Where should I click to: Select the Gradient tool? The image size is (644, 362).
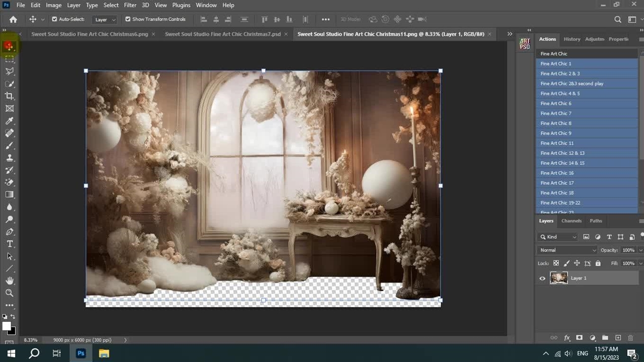pyautogui.click(x=10, y=195)
